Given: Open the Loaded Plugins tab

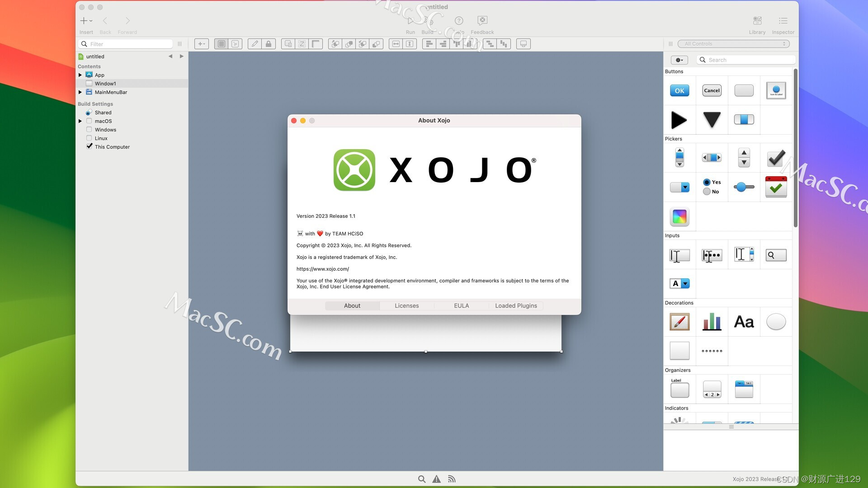Looking at the screenshot, I should (x=516, y=306).
